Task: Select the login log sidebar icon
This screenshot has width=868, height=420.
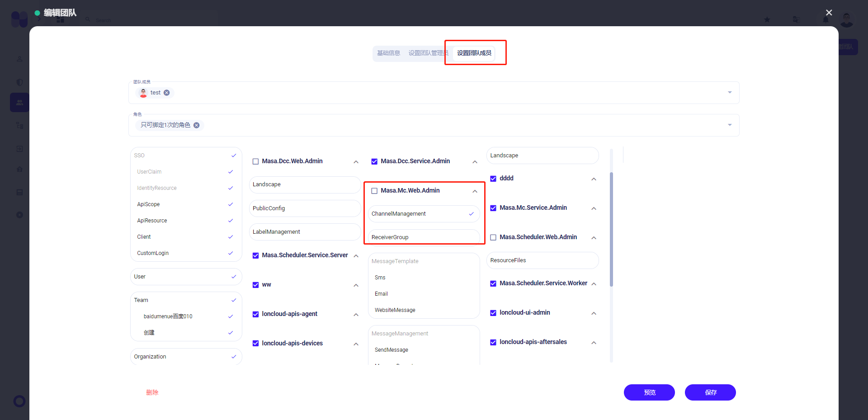Action: pyautogui.click(x=19, y=149)
